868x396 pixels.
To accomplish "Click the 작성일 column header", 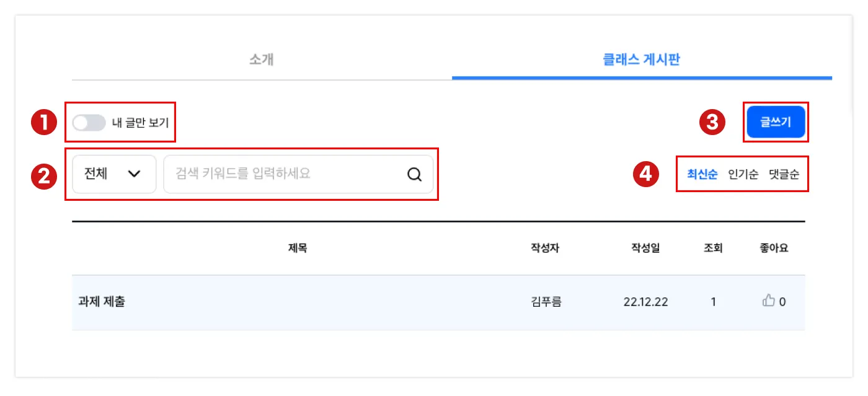I will tap(645, 249).
